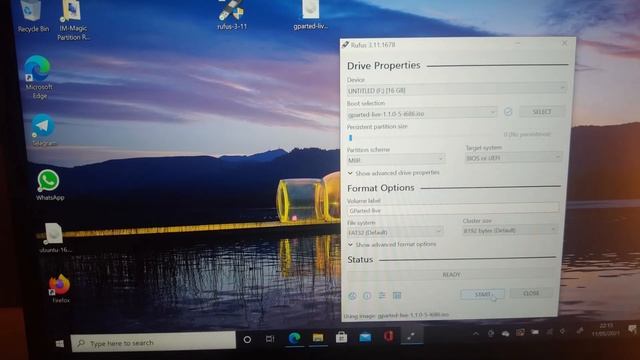Open Microsoft Store from taskbar
The width and height of the screenshot is (640, 360).
342,337
